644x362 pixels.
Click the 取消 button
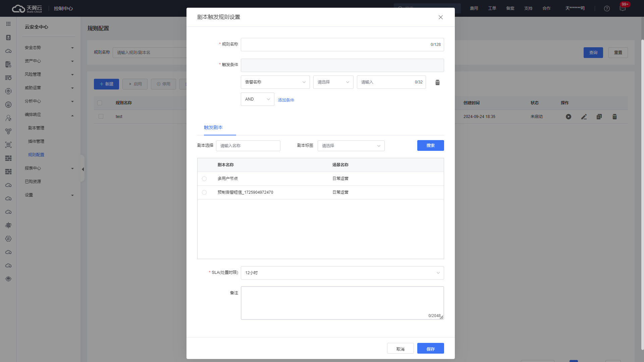point(400,349)
